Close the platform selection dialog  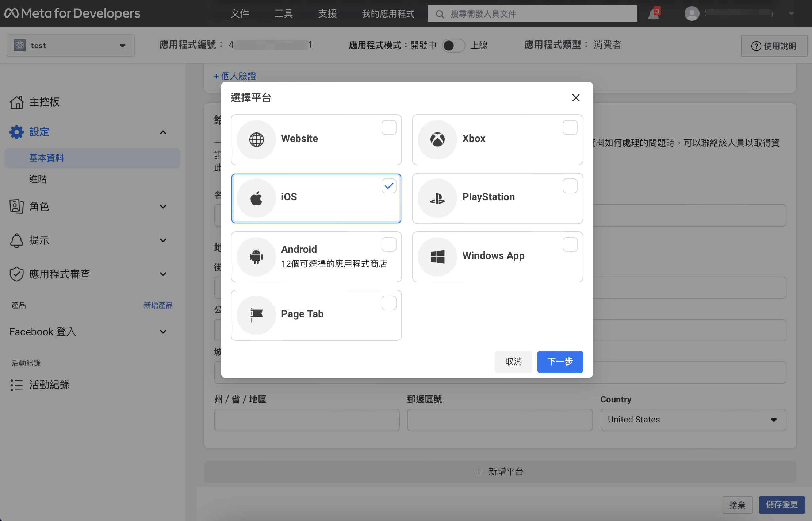click(x=576, y=98)
